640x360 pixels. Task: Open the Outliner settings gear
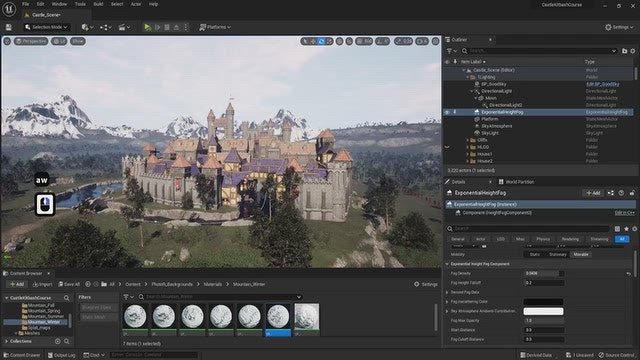point(633,51)
